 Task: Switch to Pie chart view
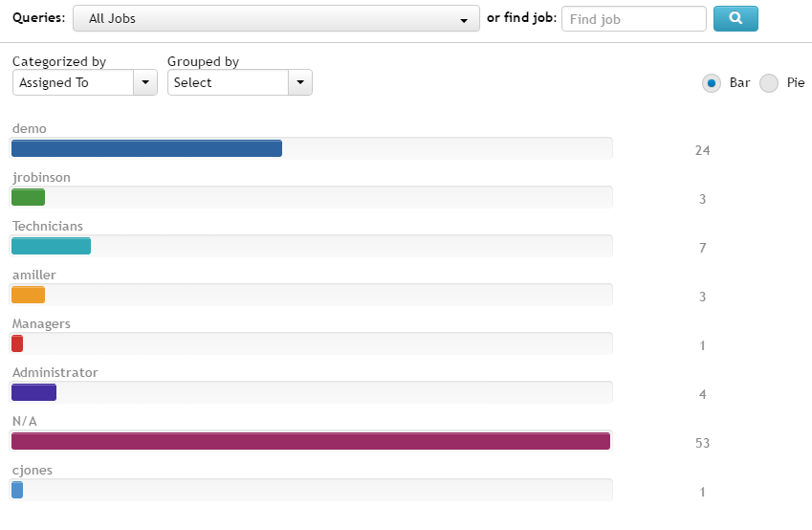[x=769, y=83]
